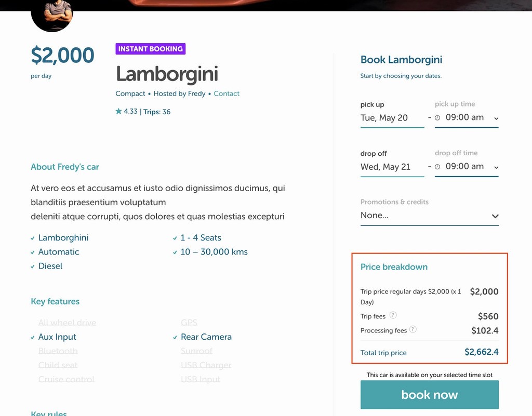Click the question mark icon next to Trip fees
532x416 pixels.
tap(393, 315)
